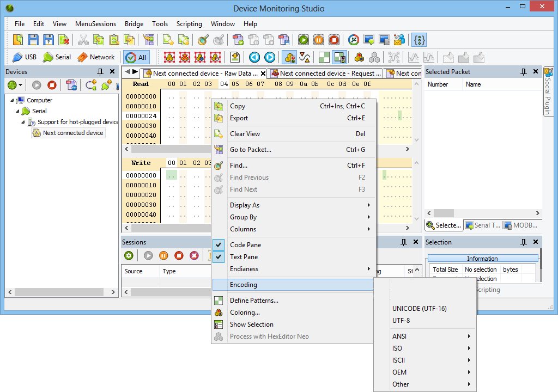Image resolution: width=558 pixels, height=392 pixels.
Task: Click the Sessions orange pause icon
Action: tap(163, 255)
